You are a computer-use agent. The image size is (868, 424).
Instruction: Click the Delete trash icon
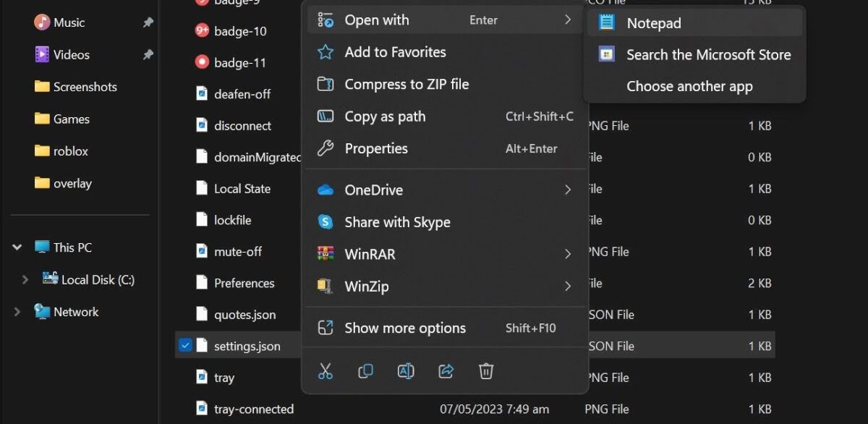[x=486, y=371]
